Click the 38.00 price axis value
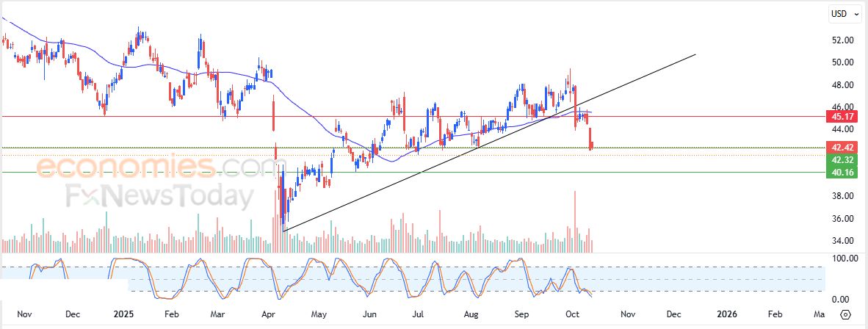The width and height of the screenshot is (868, 329). (842, 196)
